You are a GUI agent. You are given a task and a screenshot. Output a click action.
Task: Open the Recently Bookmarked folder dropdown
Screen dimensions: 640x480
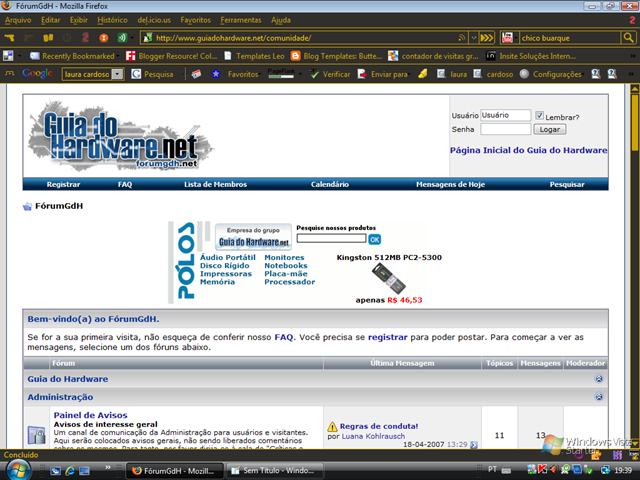coord(75,56)
